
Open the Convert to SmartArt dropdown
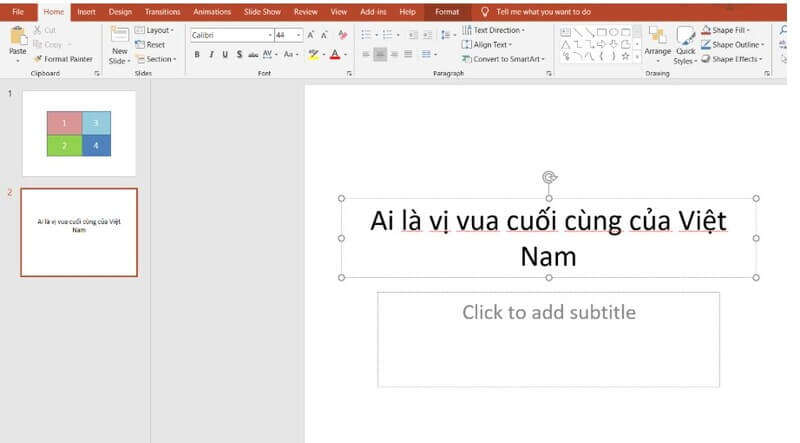click(x=503, y=59)
